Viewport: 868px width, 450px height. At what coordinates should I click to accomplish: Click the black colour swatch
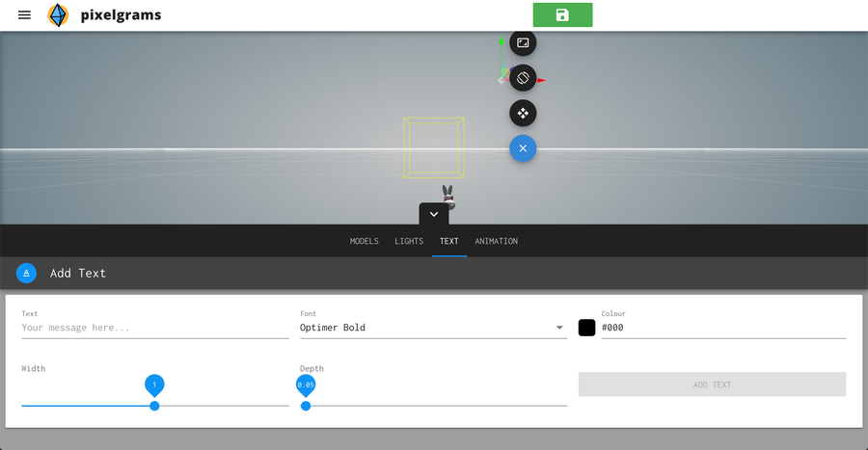coord(586,328)
